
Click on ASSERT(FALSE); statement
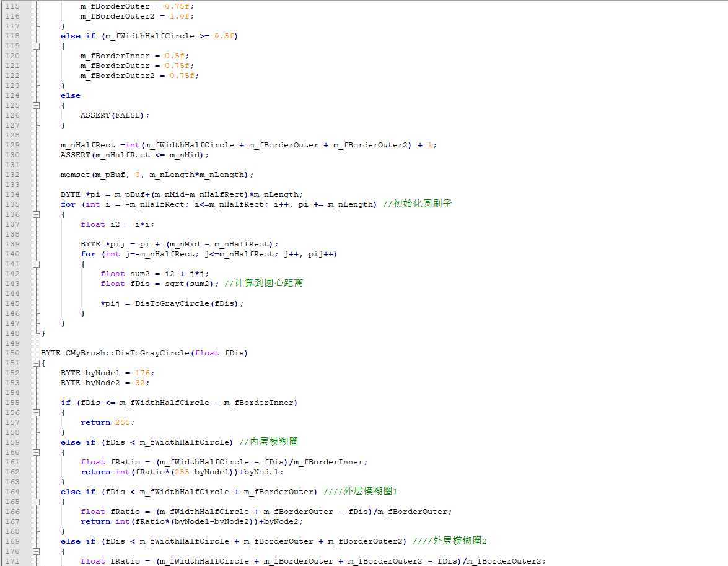click(115, 115)
